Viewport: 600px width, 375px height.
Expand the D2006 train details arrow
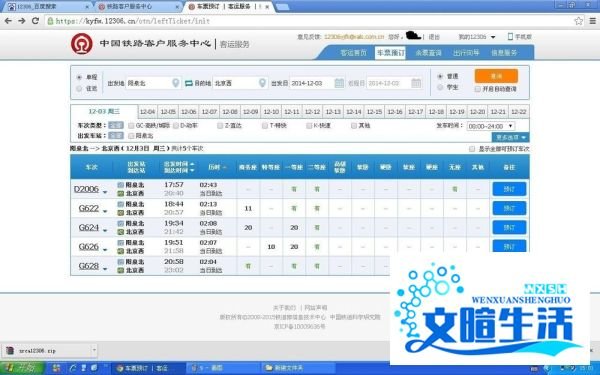(x=105, y=192)
